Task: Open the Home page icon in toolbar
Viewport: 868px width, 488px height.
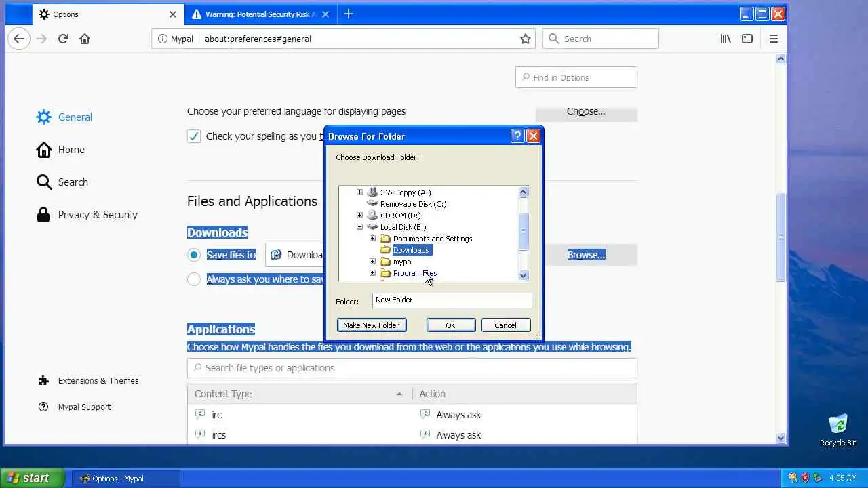Action: (85, 39)
